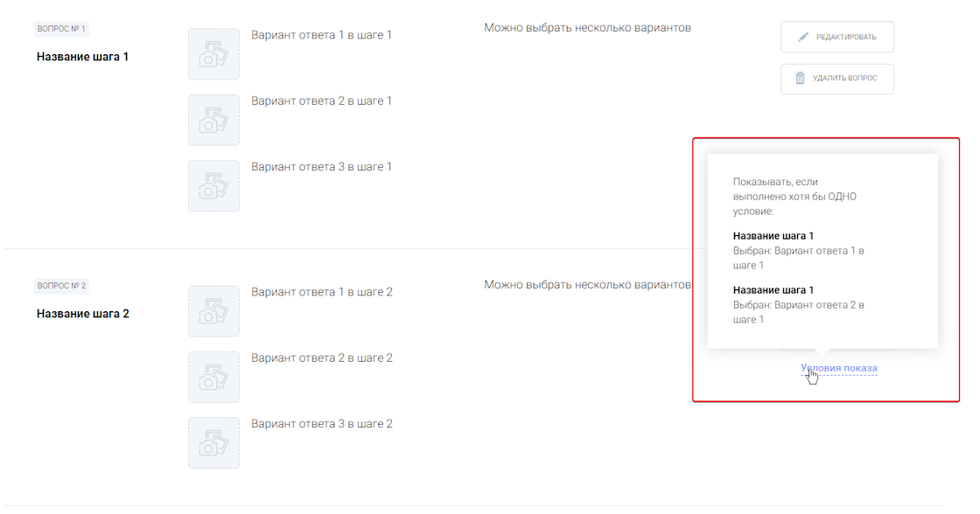The image size is (980, 514).
Task: Select image placeholder for answer 2 in step 2
Action: pyautogui.click(x=213, y=377)
